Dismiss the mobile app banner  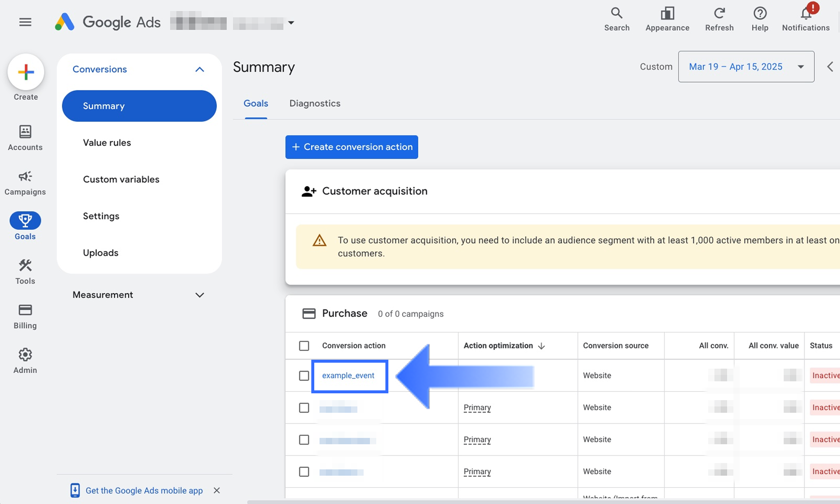[216, 491]
